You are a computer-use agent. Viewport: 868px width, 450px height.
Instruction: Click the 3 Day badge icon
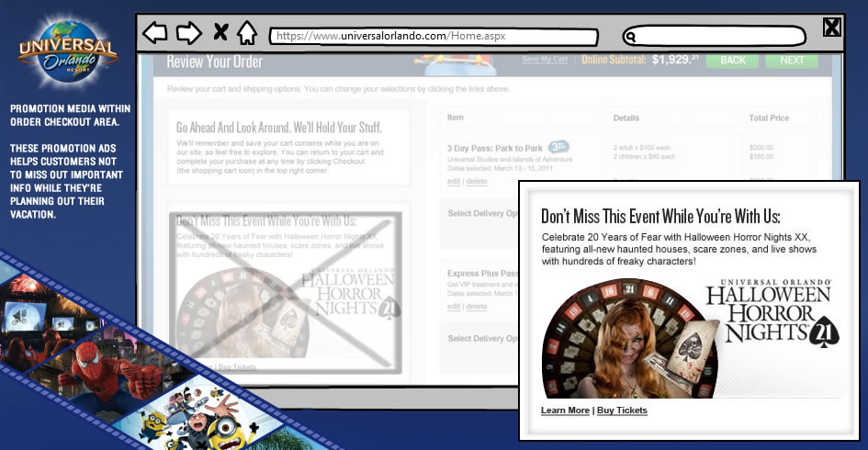558,147
